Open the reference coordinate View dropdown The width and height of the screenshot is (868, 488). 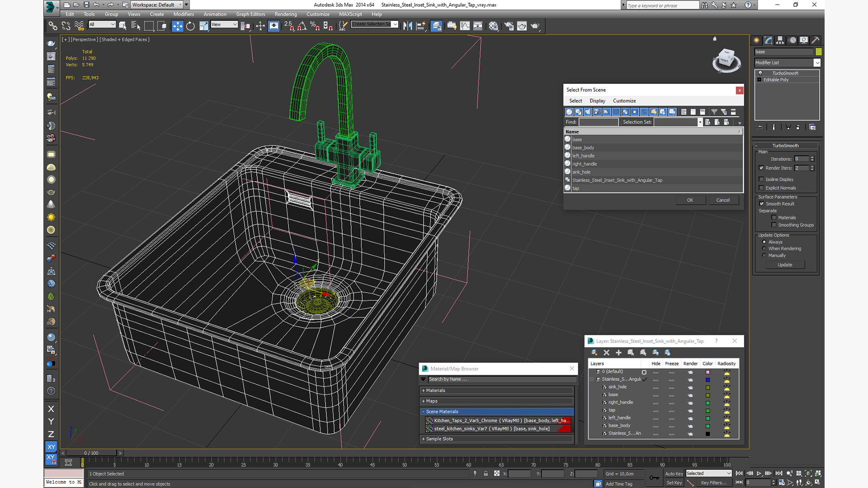pyautogui.click(x=224, y=24)
